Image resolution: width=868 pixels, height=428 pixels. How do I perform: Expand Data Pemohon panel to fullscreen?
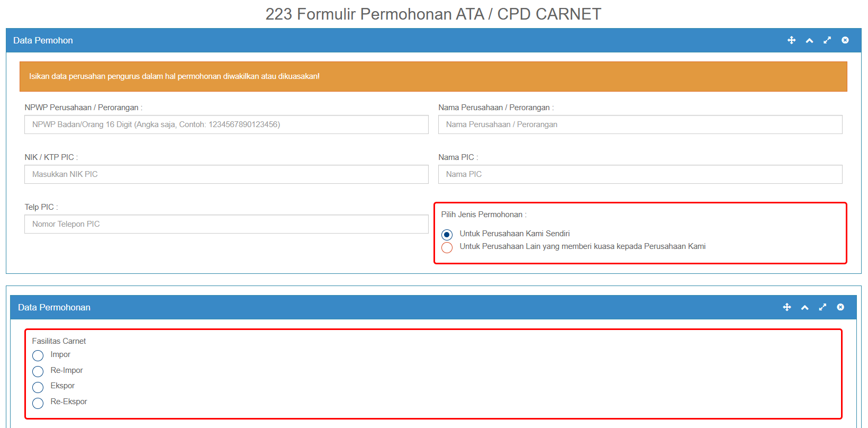pyautogui.click(x=827, y=40)
